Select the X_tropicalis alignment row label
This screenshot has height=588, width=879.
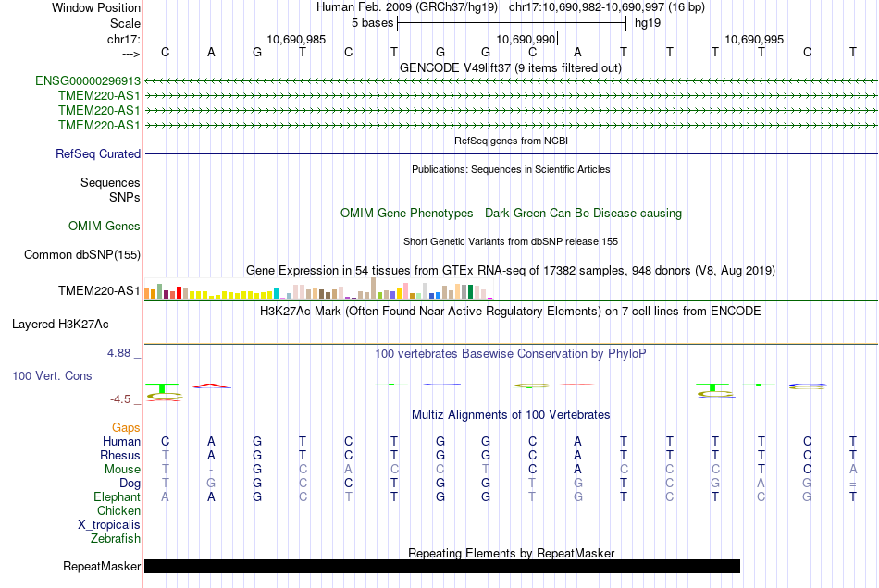coord(109,525)
